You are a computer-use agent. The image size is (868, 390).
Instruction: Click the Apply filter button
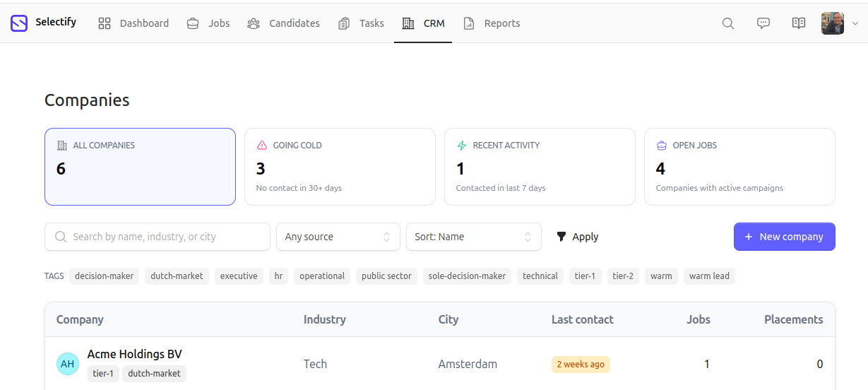(x=577, y=237)
